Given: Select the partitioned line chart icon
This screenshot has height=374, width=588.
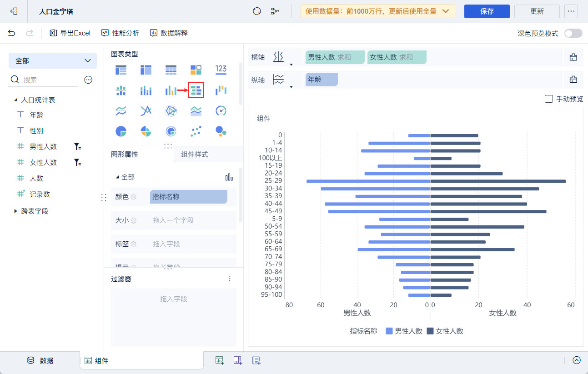Looking at the screenshot, I should 121,111.
